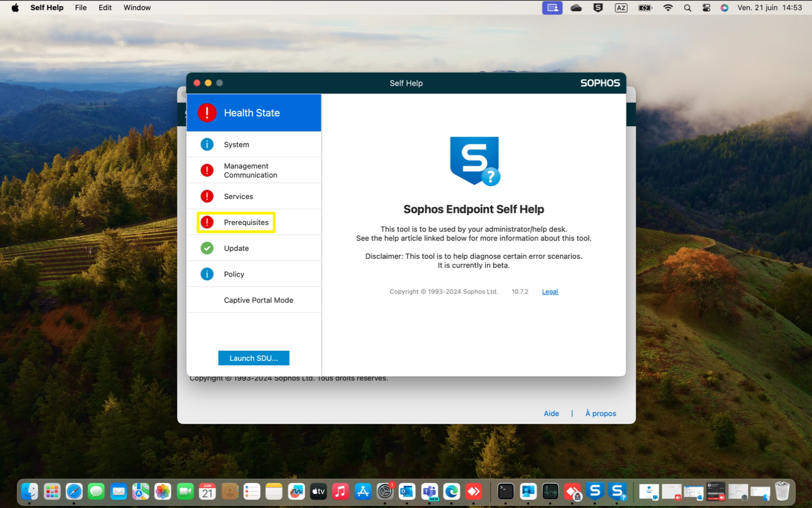Open Freeform from the Dock
812x508 pixels.
[x=296, y=492]
